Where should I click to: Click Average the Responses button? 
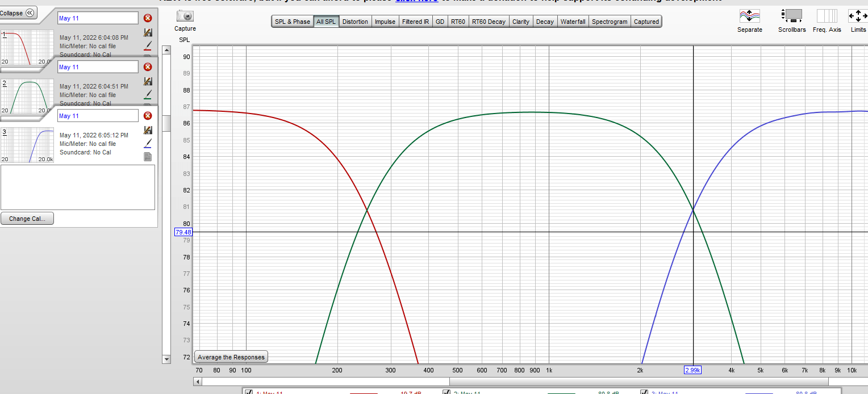[231, 357]
